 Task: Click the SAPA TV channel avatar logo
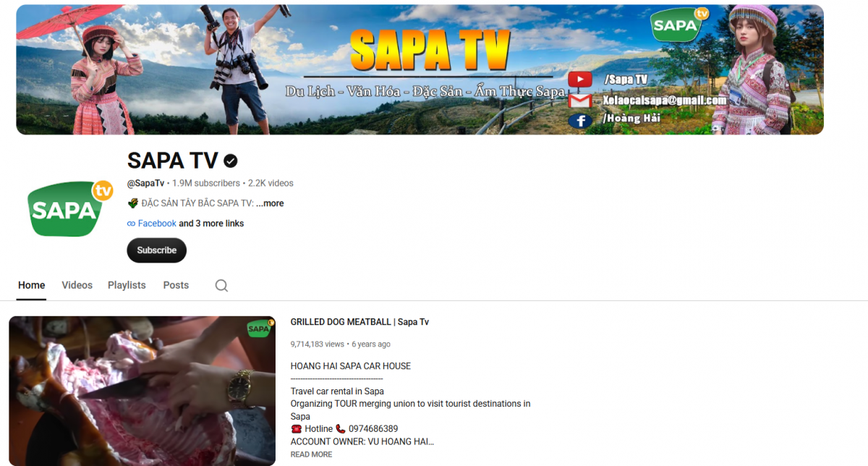71,208
